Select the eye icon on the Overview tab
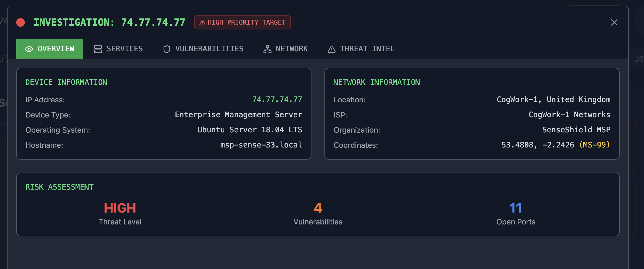 (29, 49)
